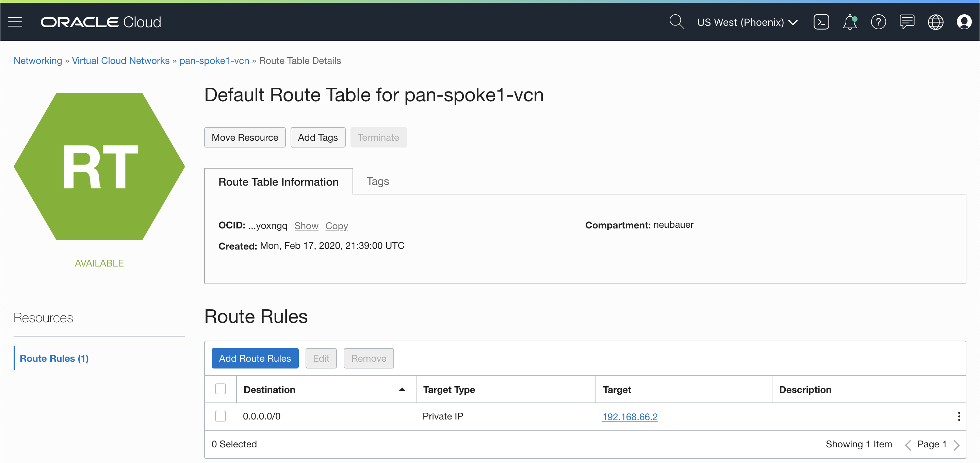Open the Cloud Shell terminal icon

pyautogui.click(x=821, y=22)
